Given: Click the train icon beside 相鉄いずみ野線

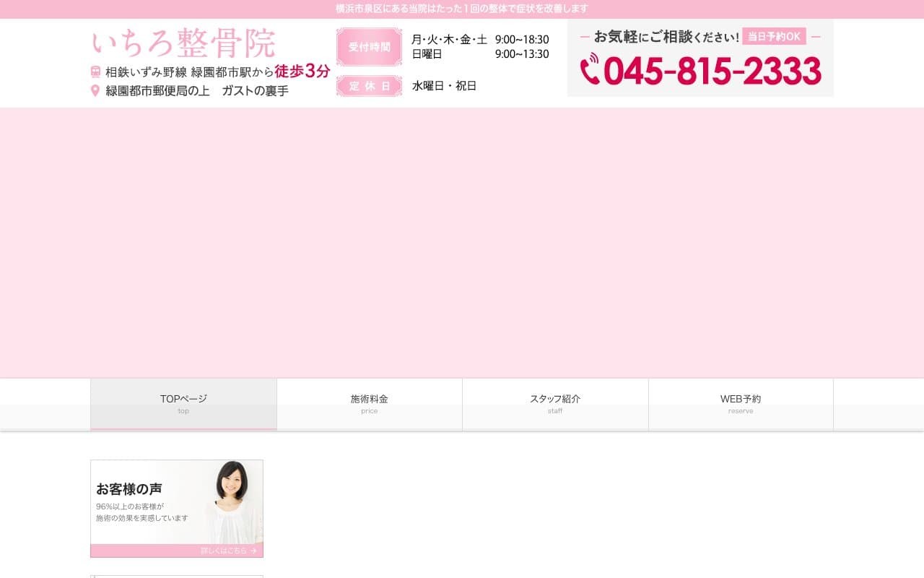Looking at the screenshot, I should [95, 72].
